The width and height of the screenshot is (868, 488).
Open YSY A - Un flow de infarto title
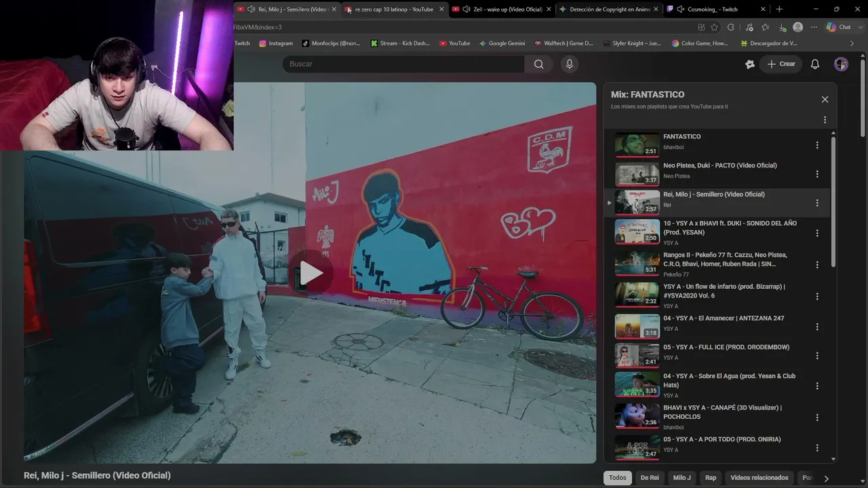[x=724, y=291]
